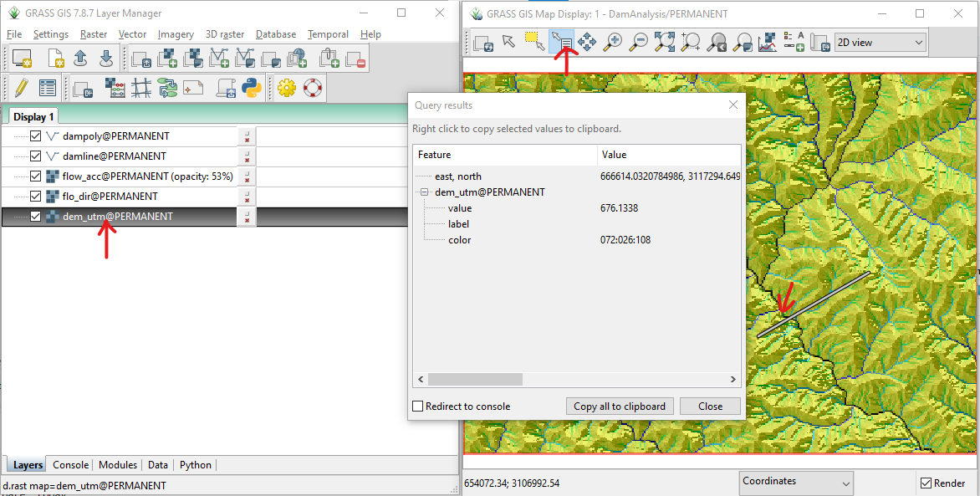Screen dimensions: 980x496
Task: Open the Raster Map Calculator tool
Action: pos(115,88)
